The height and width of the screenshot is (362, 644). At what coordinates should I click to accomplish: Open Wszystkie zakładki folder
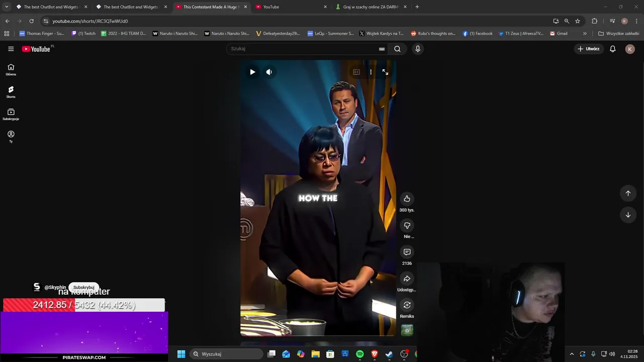point(618,34)
